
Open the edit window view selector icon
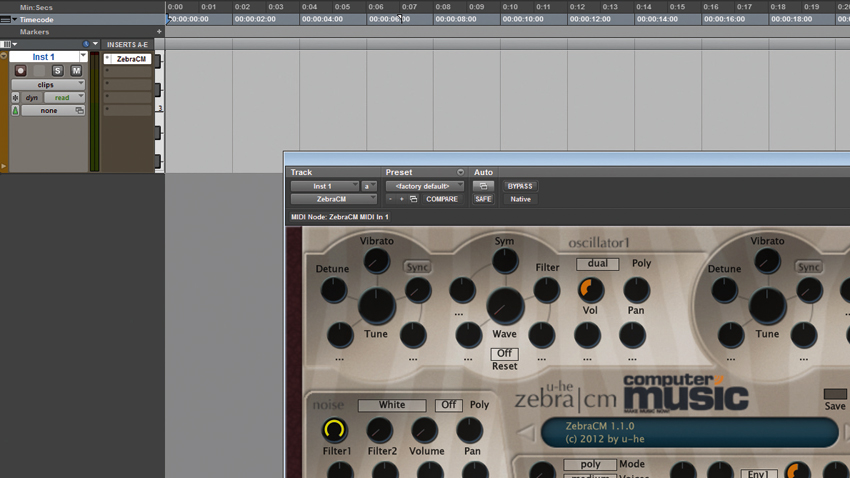pyautogui.click(x=7, y=44)
